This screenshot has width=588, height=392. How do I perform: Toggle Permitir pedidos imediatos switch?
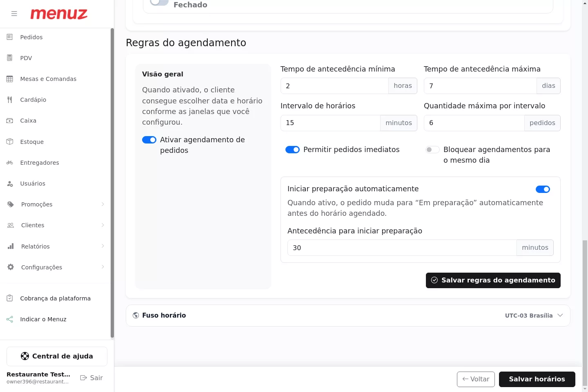click(x=292, y=150)
